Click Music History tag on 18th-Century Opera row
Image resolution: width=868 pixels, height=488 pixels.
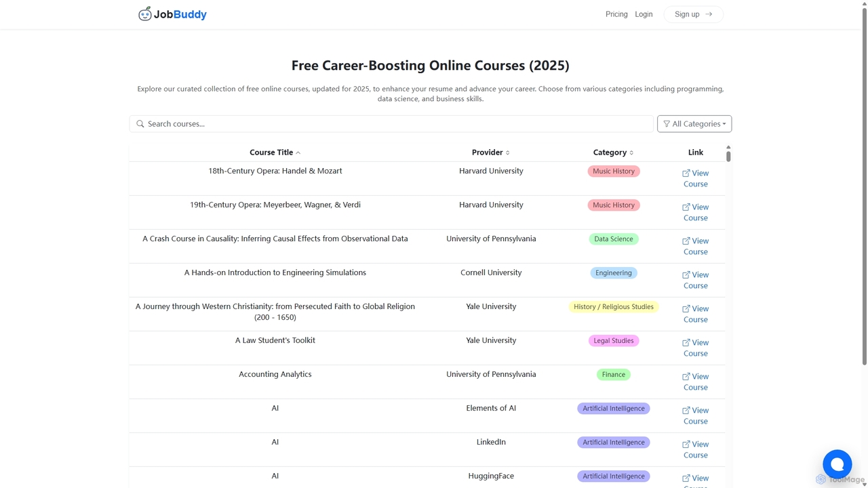point(614,171)
